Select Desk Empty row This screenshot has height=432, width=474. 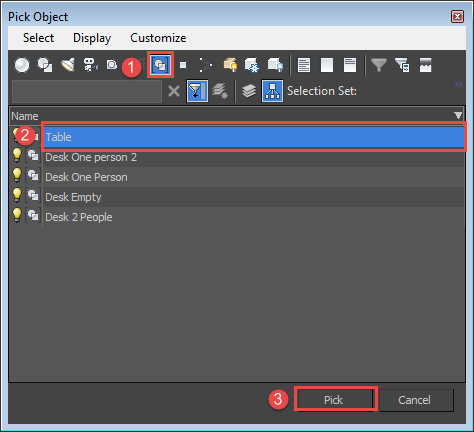(254, 197)
